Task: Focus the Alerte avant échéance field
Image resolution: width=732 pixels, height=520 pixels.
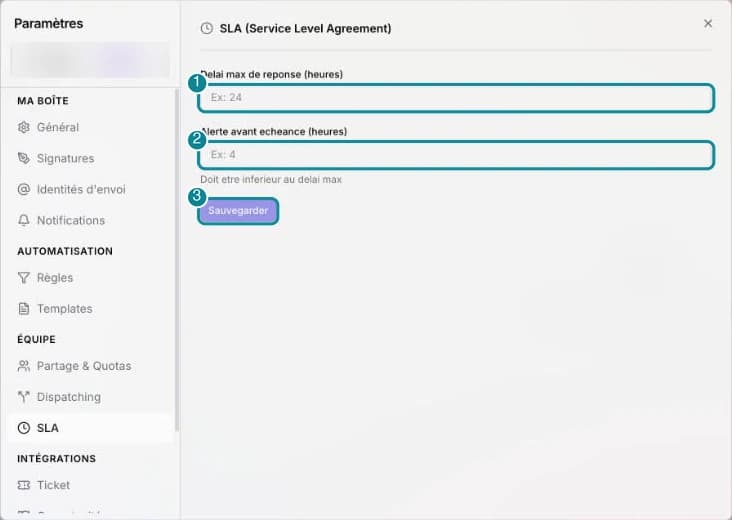Action: 456,155
